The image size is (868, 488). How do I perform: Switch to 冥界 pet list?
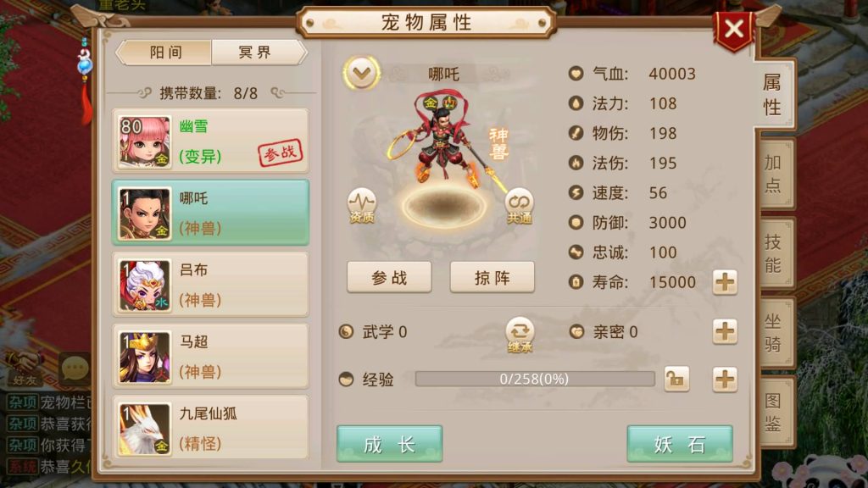pyautogui.click(x=258, y=53)
